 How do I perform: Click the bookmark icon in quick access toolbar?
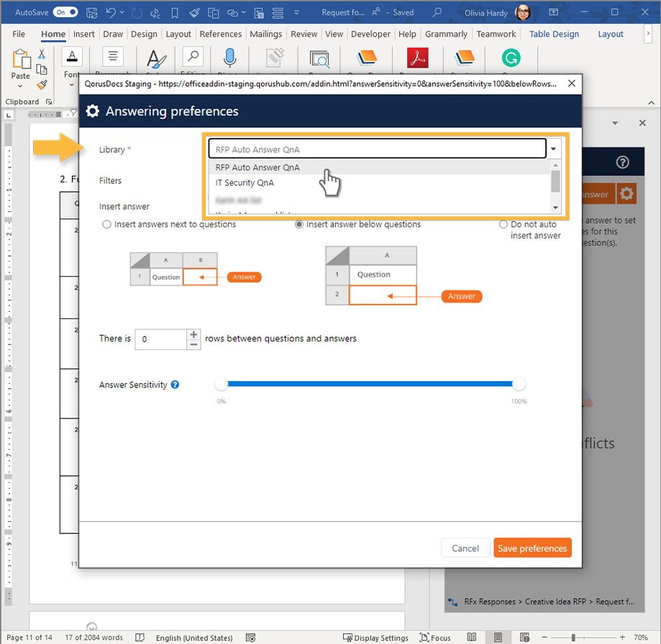(175, 13)
